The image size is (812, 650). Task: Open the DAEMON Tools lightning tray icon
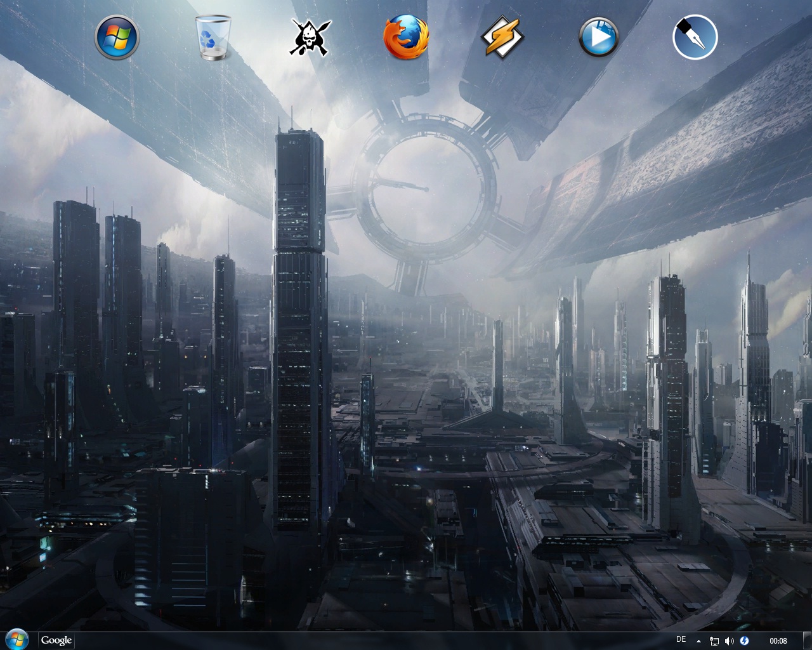pos(745,641)
